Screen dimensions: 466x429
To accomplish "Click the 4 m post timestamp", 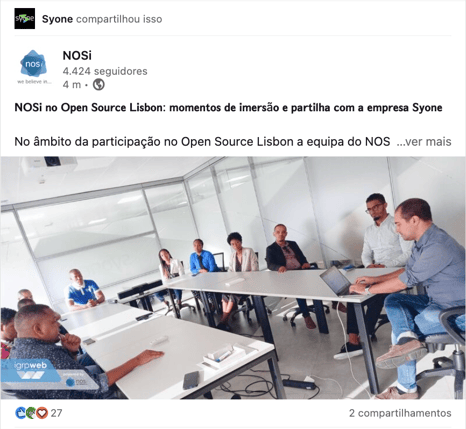I will (x=72, y=85).
